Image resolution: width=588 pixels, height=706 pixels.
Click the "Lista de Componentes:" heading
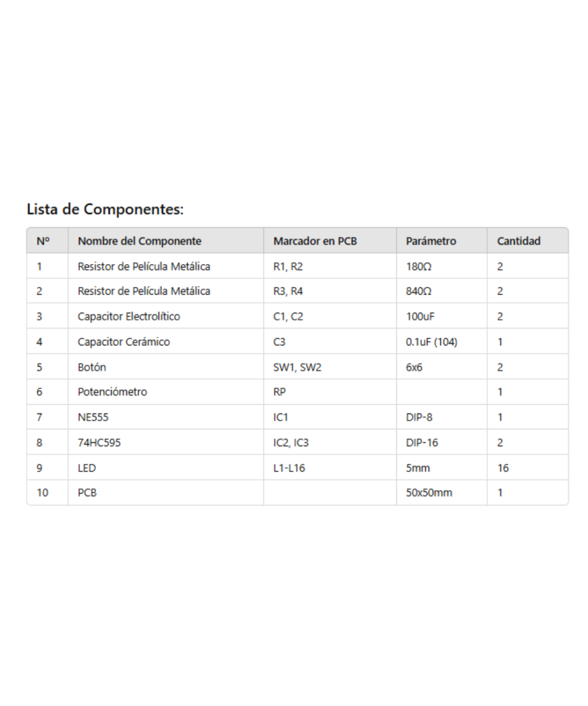[105, 209]
